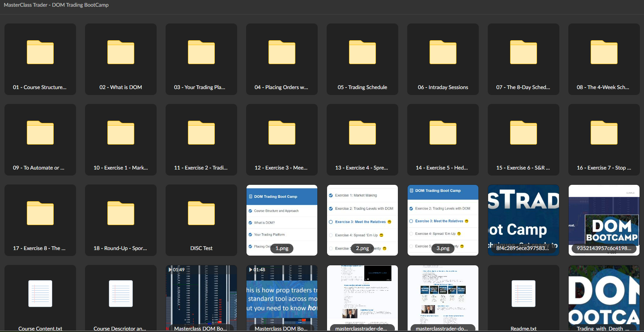This screenshot has height=332, width=644.
Task: Play the 01:49 Masterclass DOM video
Action: point(201,298)
